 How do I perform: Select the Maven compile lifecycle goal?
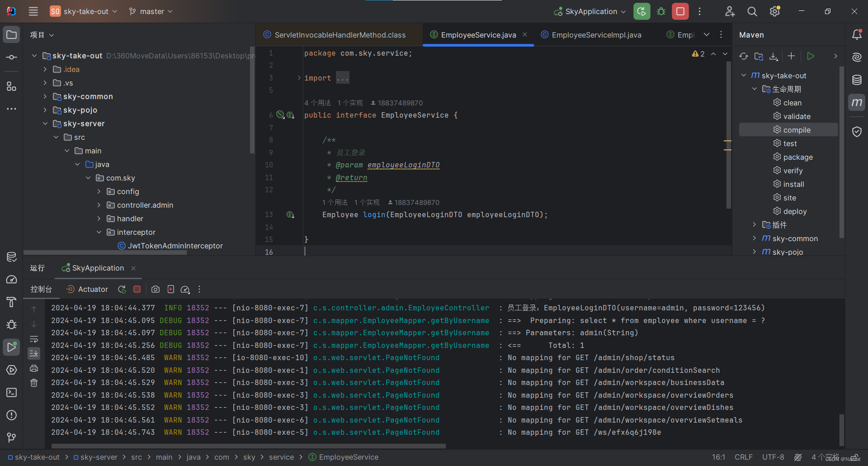(788, 130)
